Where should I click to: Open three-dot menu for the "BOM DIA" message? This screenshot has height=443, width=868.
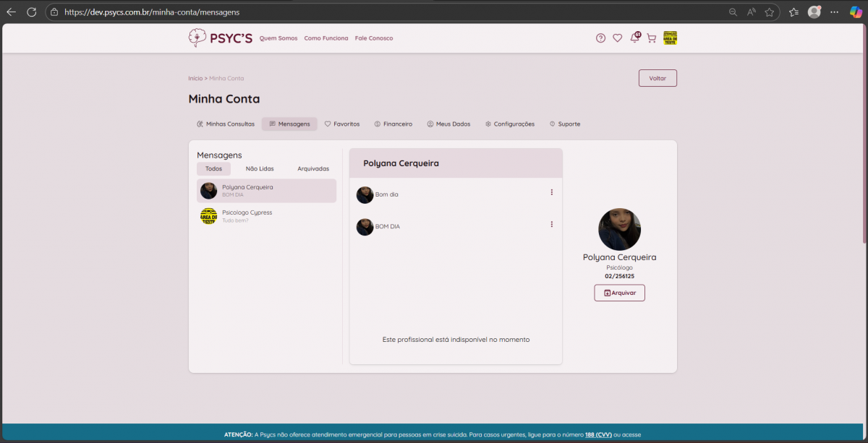551,225
